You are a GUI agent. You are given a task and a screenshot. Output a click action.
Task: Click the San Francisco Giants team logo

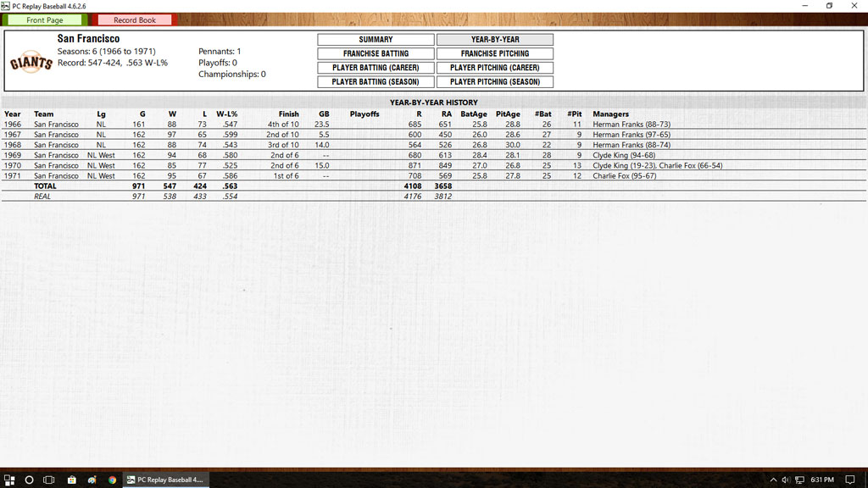tap(31, 64)
